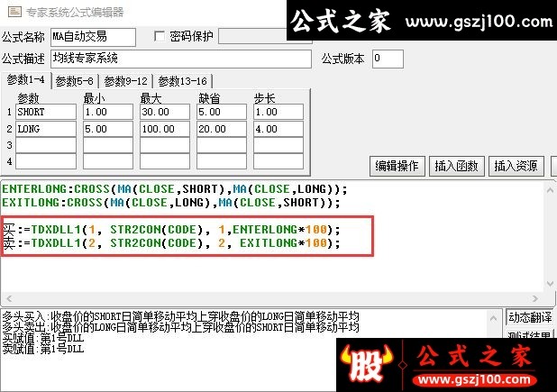Click row 4 maximum value field

coord(165,161)
